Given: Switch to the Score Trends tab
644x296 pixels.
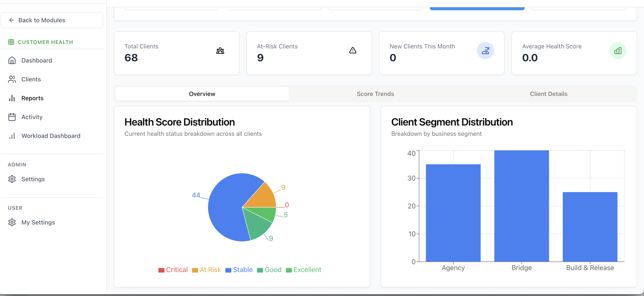Looking at the screenshot, I should click(375, 94).
